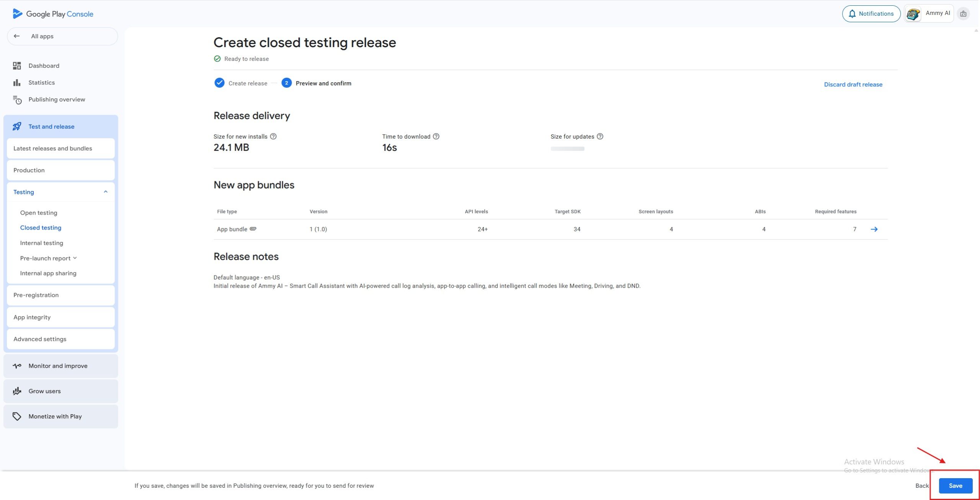The height and width of the screenshot is (500, 980).
Task: Click the help icon next to Time to download
Action: [x=436, y=136]
